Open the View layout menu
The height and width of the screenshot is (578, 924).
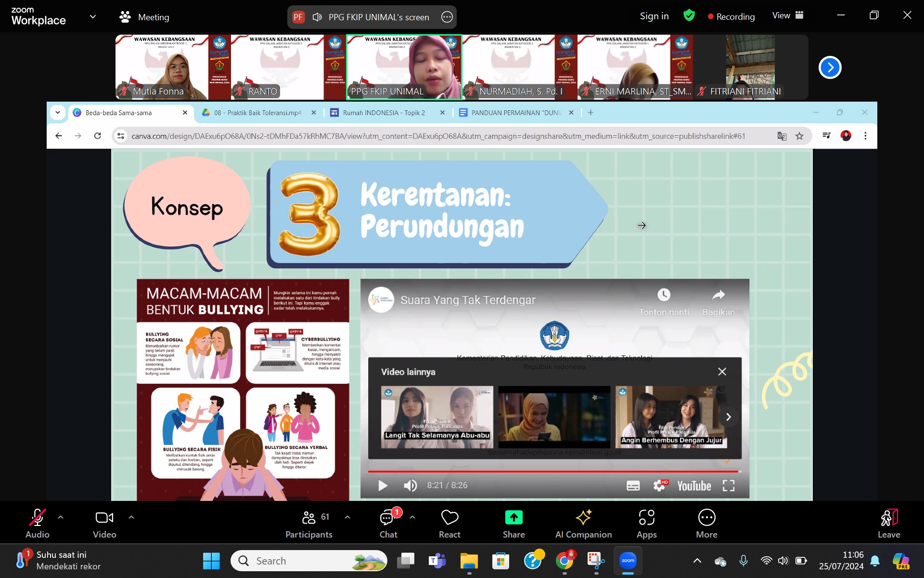788,15
